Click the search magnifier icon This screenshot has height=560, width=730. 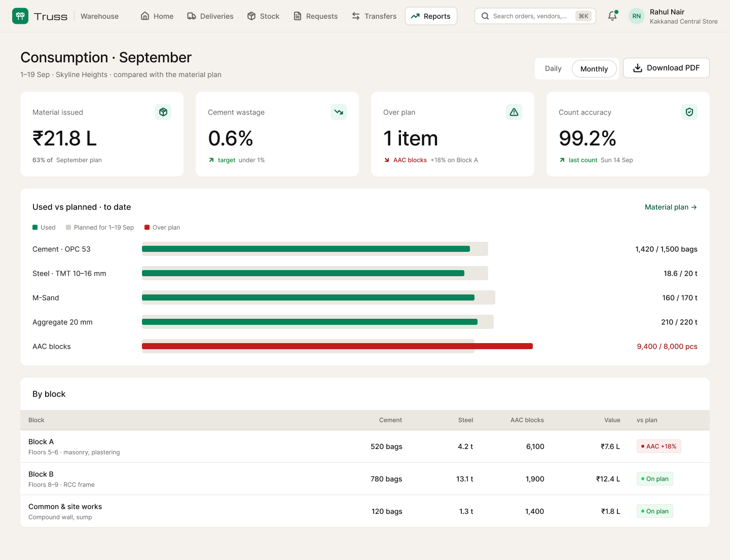click(485, 16)
